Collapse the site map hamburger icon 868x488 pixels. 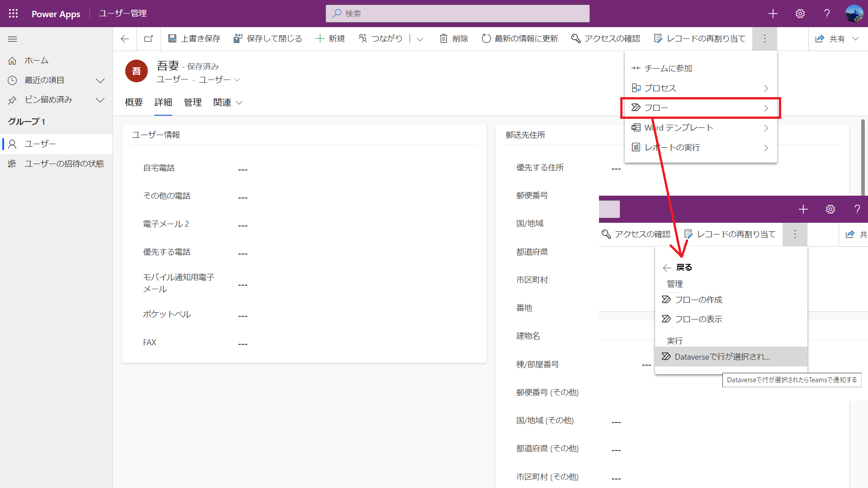pyautogui.click(x=13, y=39)
